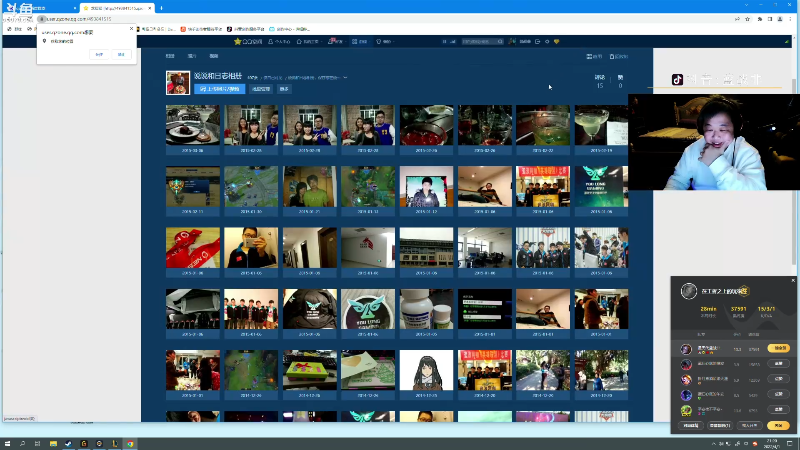Select the third tab in the album sub-navigation
This screenshot has width=800, height=450.
214,56
